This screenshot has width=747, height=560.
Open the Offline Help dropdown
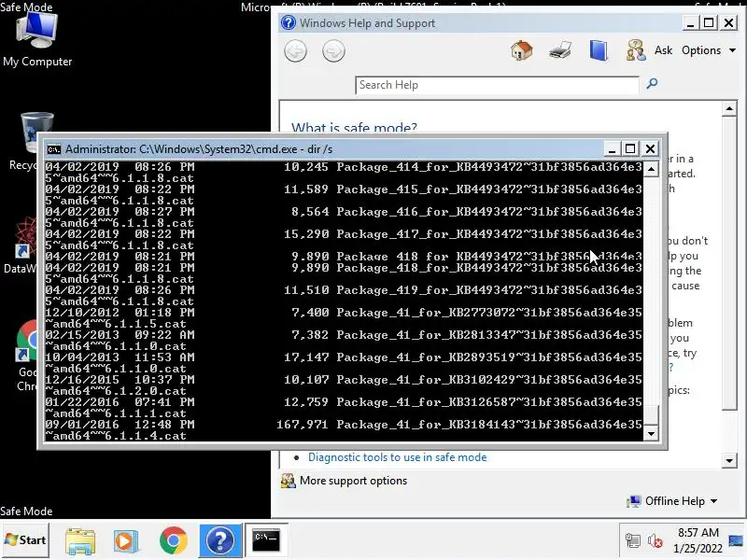click(x=673, y=501)
